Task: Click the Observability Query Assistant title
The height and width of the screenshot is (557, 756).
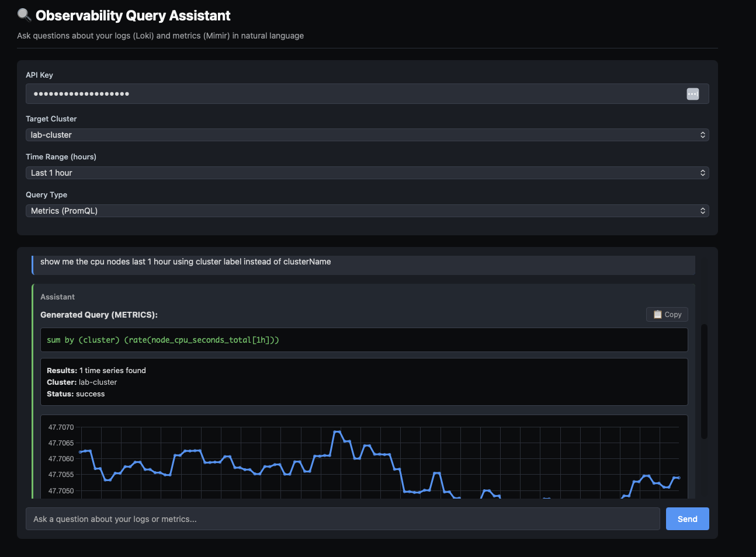Action: (133, 16)
